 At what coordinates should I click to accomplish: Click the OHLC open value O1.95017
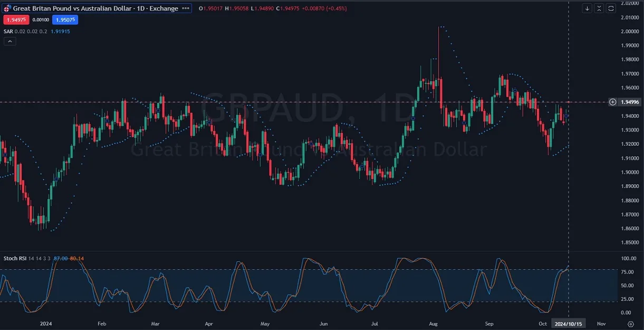click(x=211, y=8)
